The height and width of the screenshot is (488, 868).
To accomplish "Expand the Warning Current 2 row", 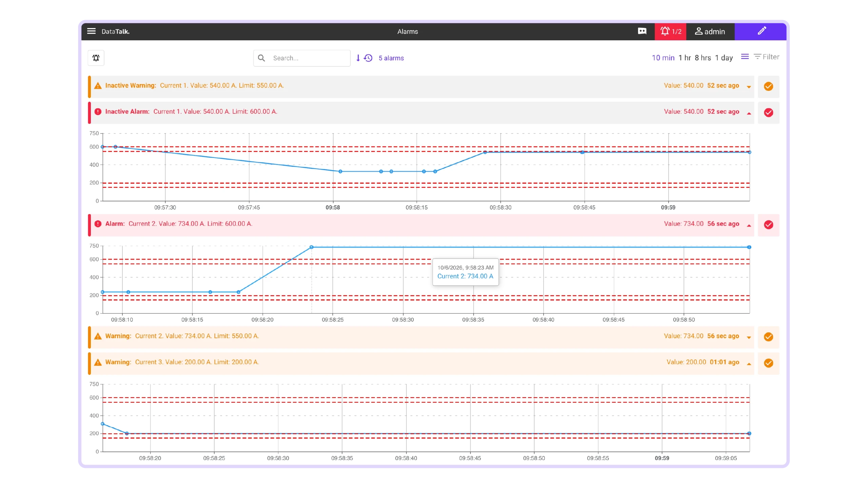I will [749, 338].
